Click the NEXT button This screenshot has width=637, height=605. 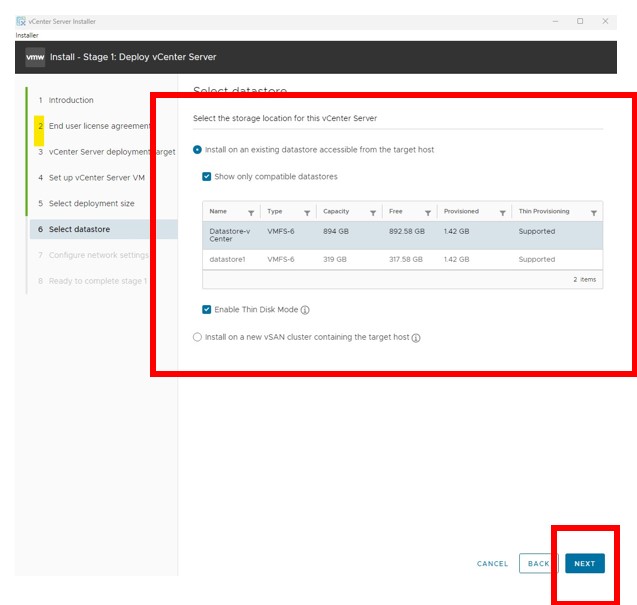[x=585, y=563]
